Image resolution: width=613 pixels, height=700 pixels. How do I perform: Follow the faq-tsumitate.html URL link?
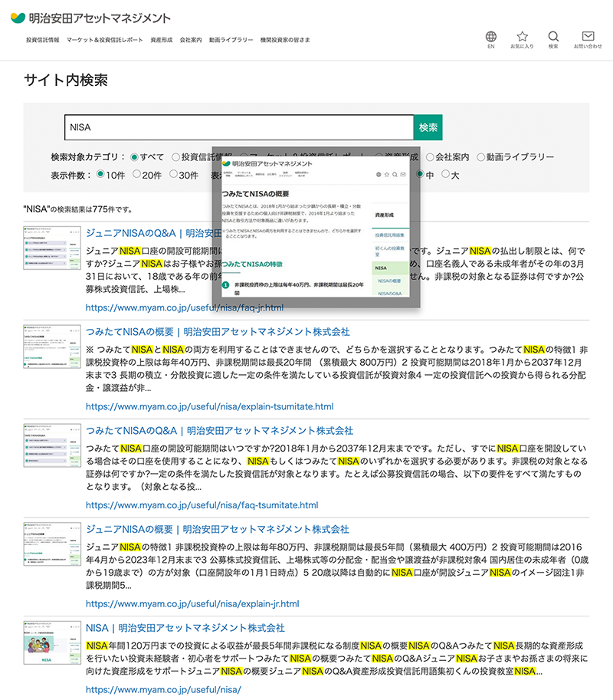coord(202,505)
